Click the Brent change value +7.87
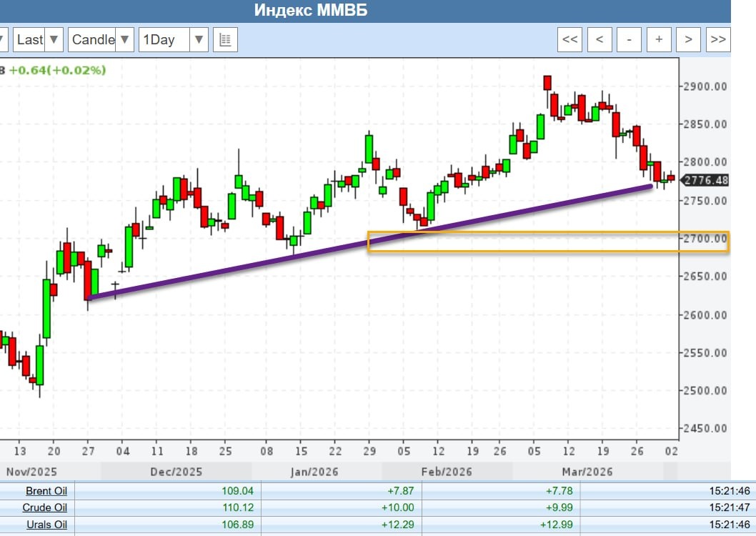 click(x=401, y=491)
